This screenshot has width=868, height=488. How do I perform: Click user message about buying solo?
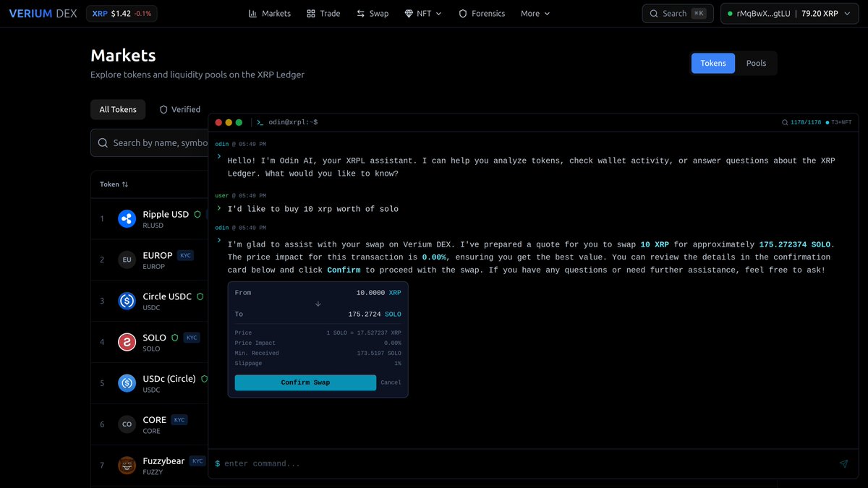pos(312,209)
